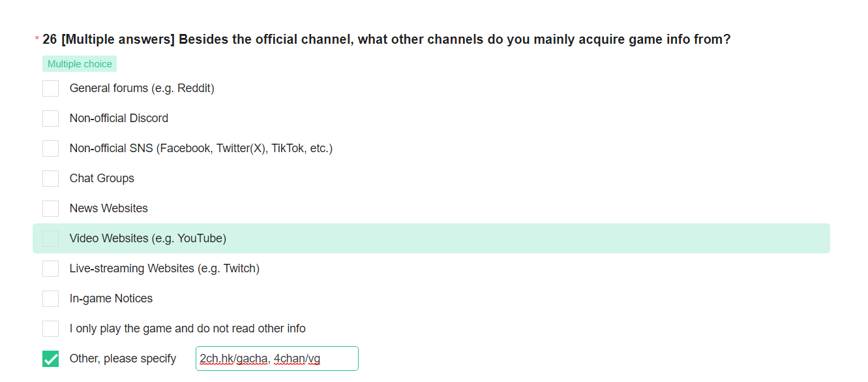The image size is (868, 382).
Task: Check the Live-streaming Websites checkbox
Action: (x=50, y=268)
